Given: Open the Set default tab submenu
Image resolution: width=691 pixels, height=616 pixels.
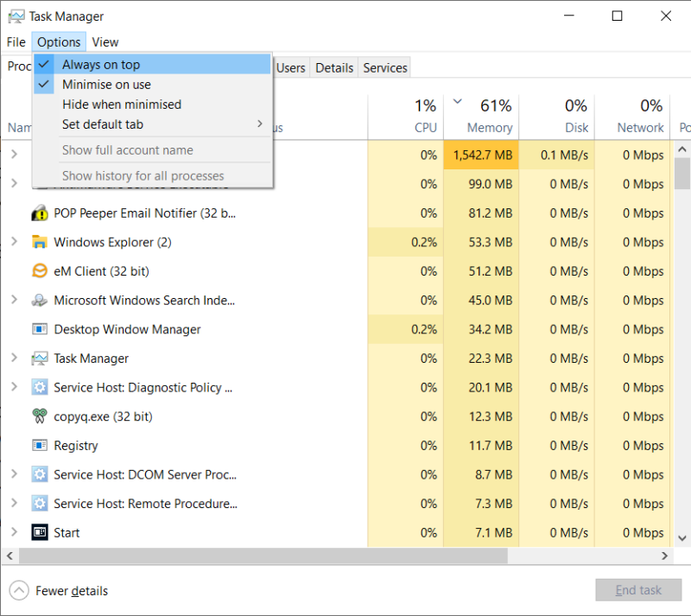Looking at the screenshot, I should (x=153, y=124).
